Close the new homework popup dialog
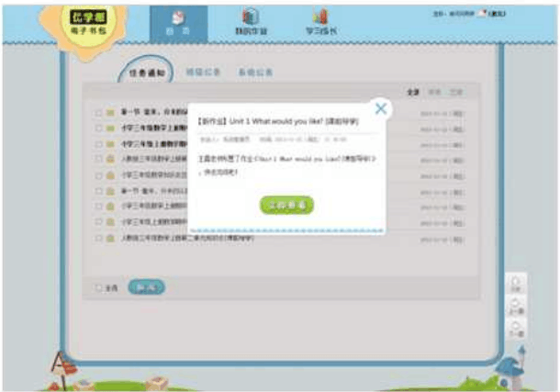The width and height of the screenshot is (560, 392). click(381, 109)
